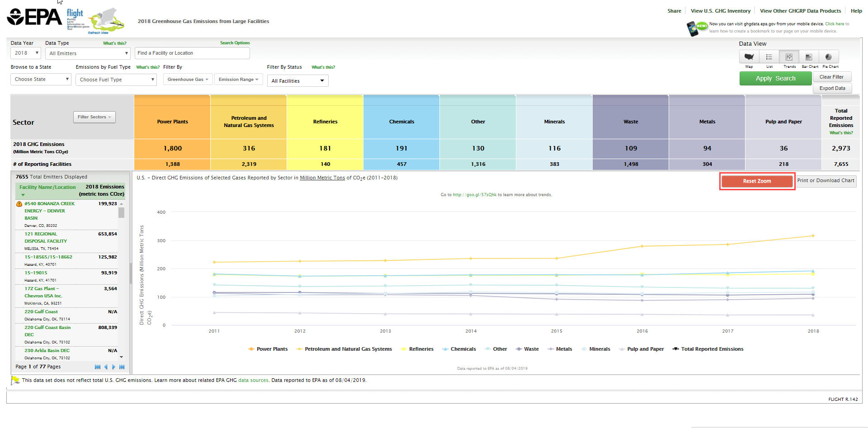Expand the Choose State dropdown

tap(41, 80)
